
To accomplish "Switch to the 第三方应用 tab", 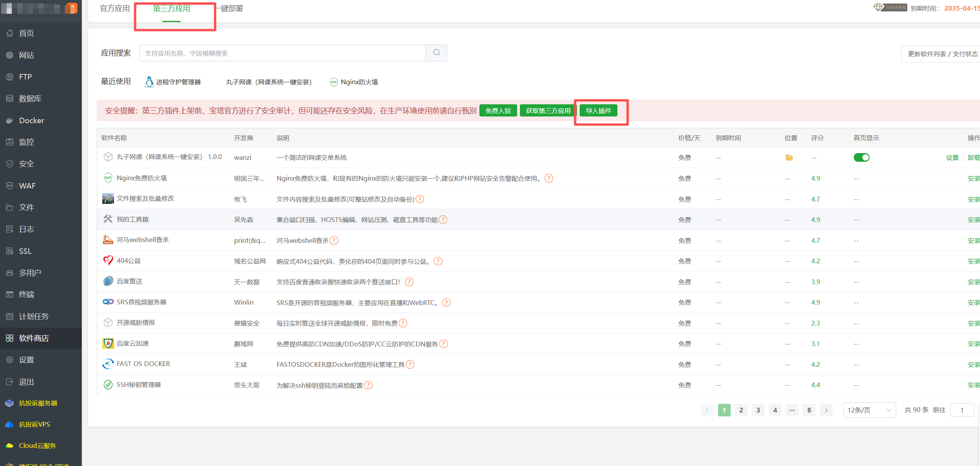I will point(171,9).
